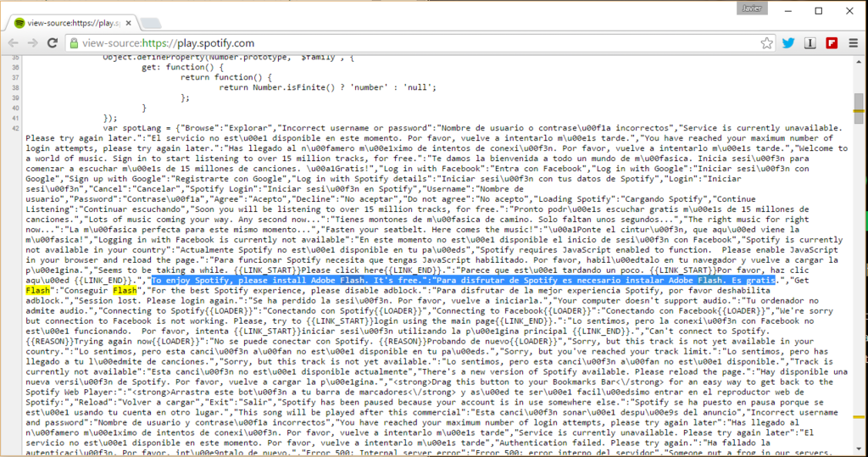Click line number 36

point(15,68)
